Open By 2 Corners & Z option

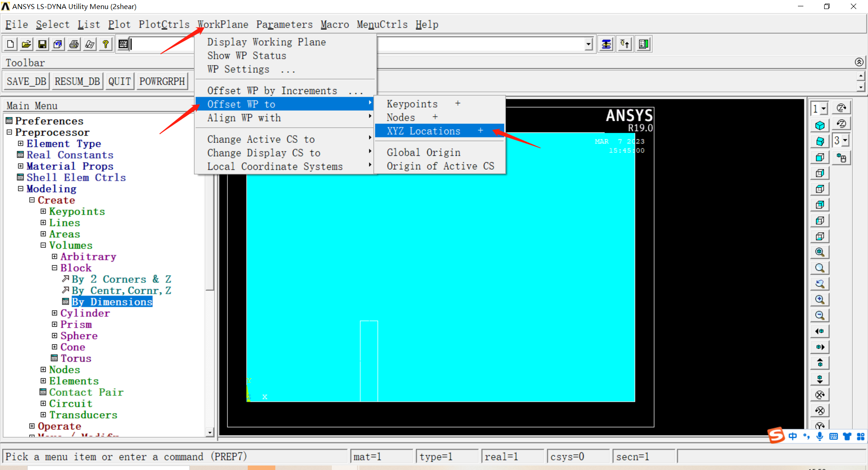point(121,279)
